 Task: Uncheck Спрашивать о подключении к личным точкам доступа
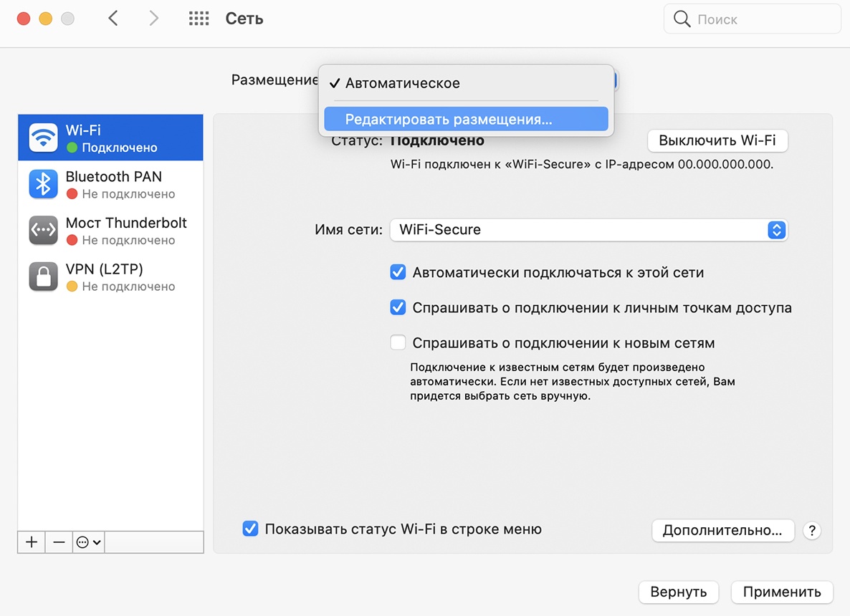pyautogui.click(x=398, y=307)
